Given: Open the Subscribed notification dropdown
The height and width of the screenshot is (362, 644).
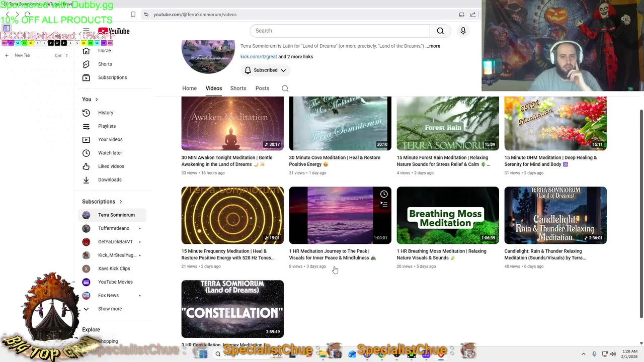Looking at the screenshot, I should click(x=266, y=70).
